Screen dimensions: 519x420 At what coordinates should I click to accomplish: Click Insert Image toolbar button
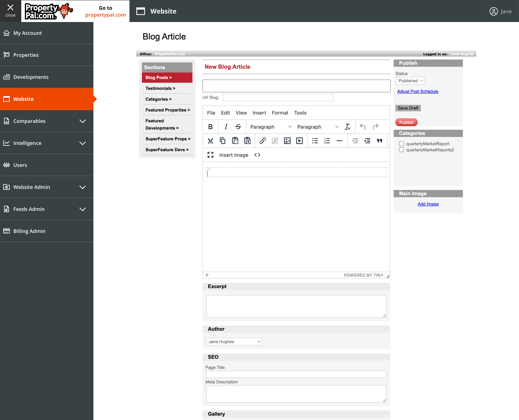(x=234, y=155)
